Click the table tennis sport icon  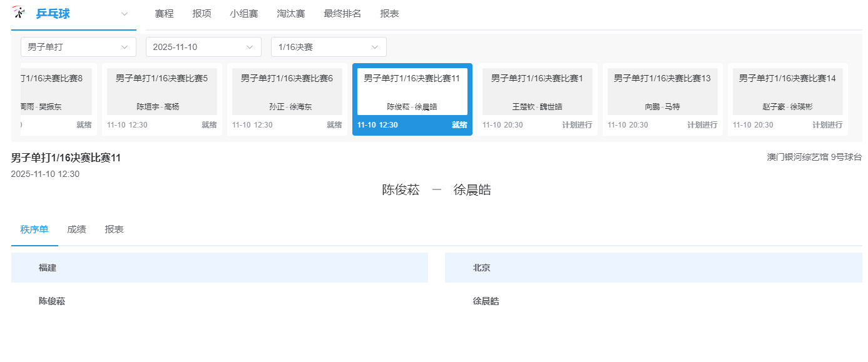click(18, 13)
